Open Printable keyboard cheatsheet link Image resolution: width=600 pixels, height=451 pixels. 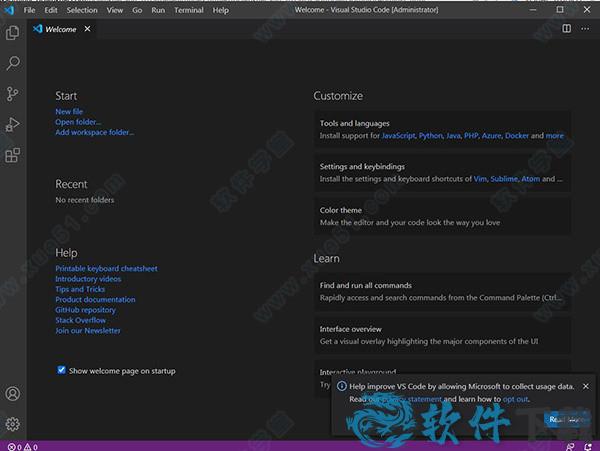pyautogui.click(x=106, y=269)
